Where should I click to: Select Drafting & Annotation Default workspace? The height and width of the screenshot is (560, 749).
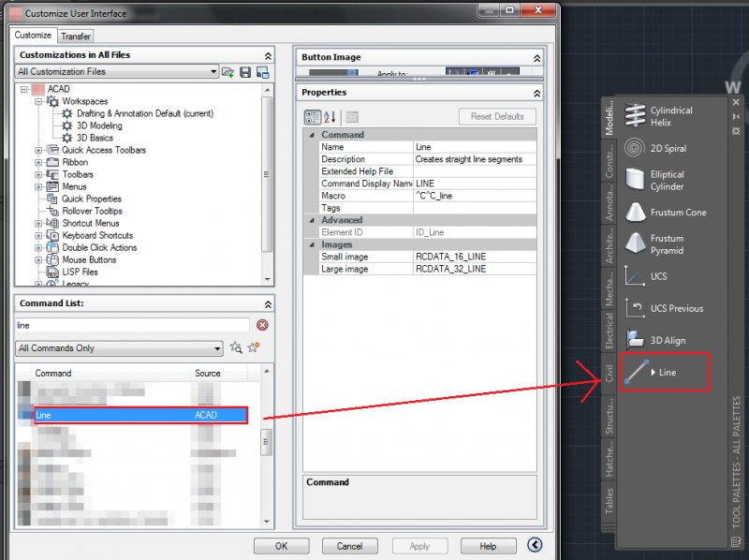[x=145, y=113]
